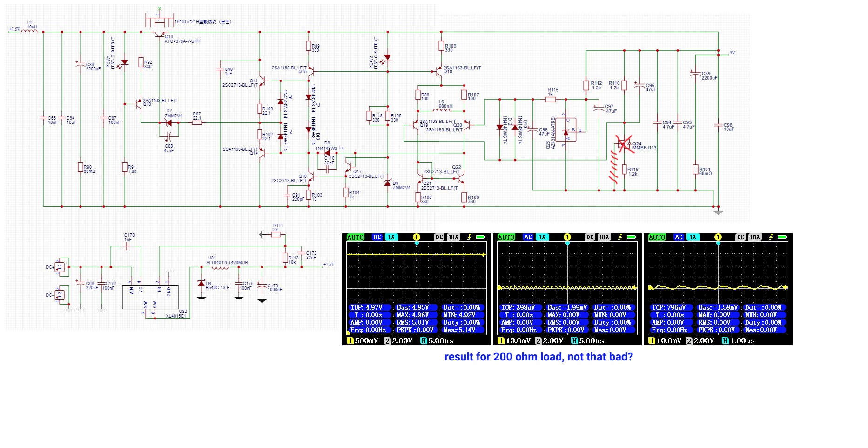The width and height of the screenshot is (868, 448).
Task: Click the R113 10k resistor
Action: [x=285, y=258]
